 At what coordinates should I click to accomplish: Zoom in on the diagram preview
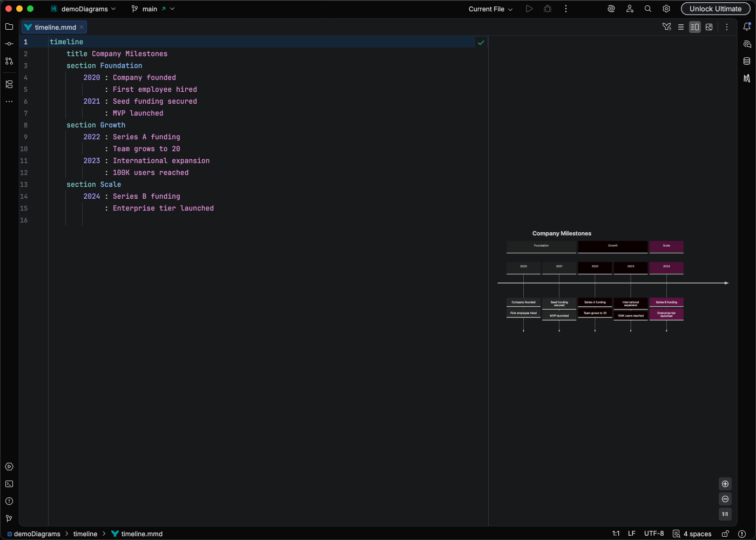[x=725, y=484]
